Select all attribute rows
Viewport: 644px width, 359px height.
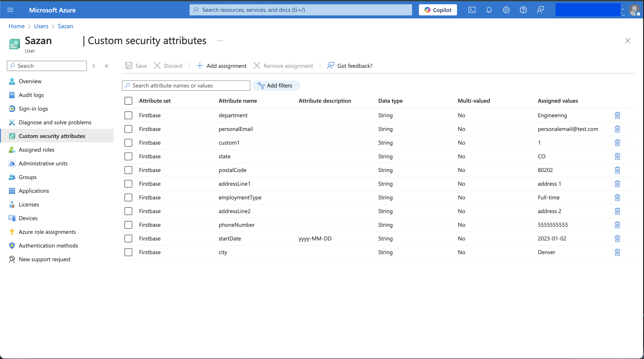(x=128, y=101)
